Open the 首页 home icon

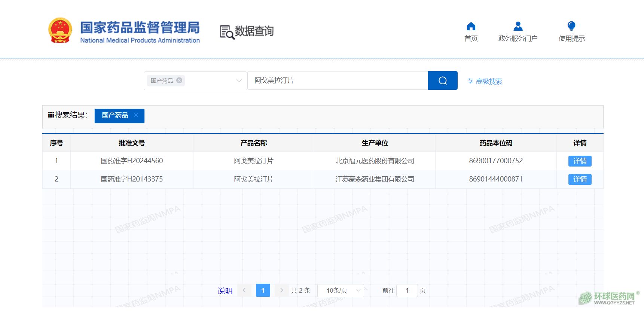pos(471,26)
